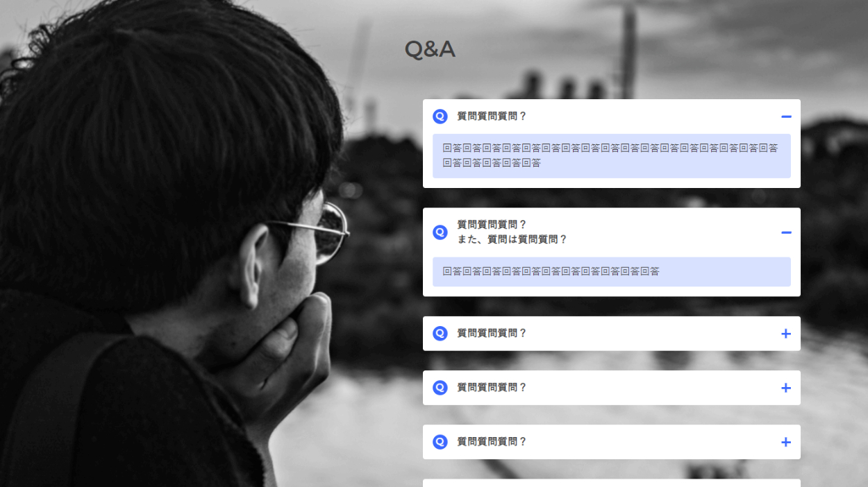868x487 pixels.
Task: Expand the third question with its plus icon
Action: (786, 334)
